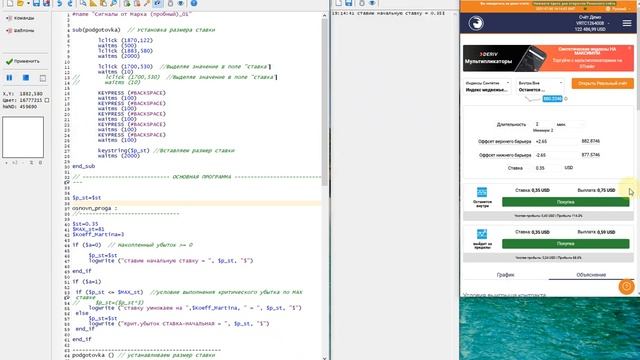Viewport: 640px width, 360px height.
Task: Open the market dropdown showing Индекс медвежье
Action: [x=488, y=86]
